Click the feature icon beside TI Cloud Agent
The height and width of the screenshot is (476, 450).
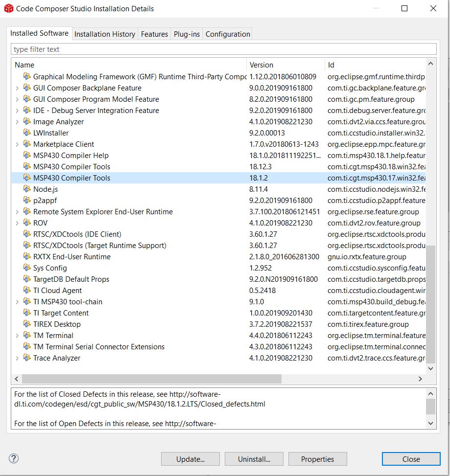27,290
